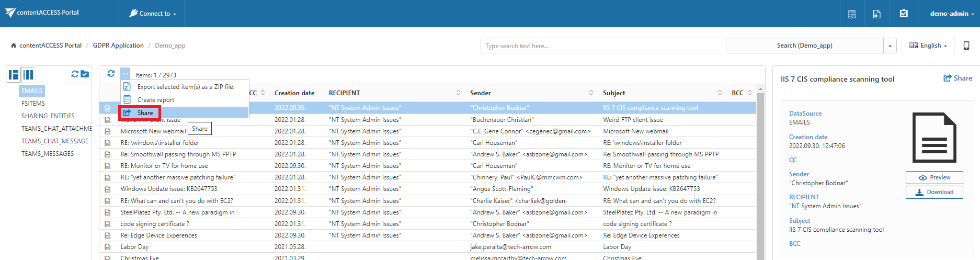The width and height of the screenshot is (980, 260).
Task: Select the column layout view icon
Action: pos(29,75)
